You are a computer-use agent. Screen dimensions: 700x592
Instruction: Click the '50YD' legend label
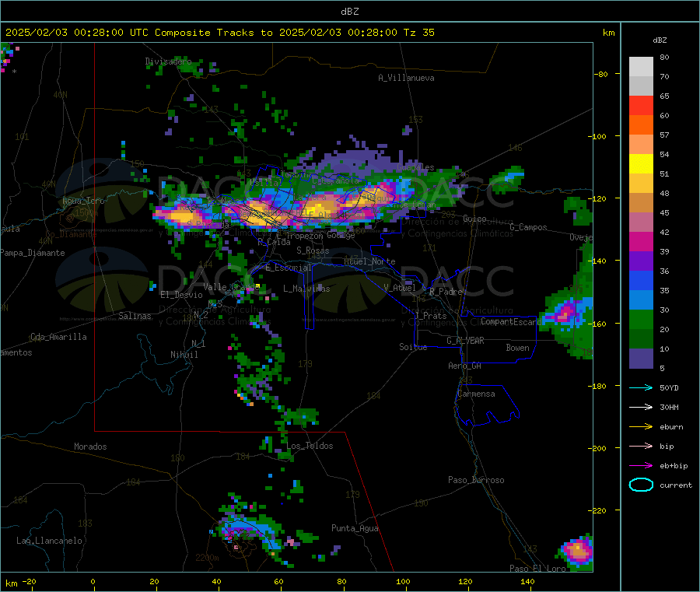(669, 387)
